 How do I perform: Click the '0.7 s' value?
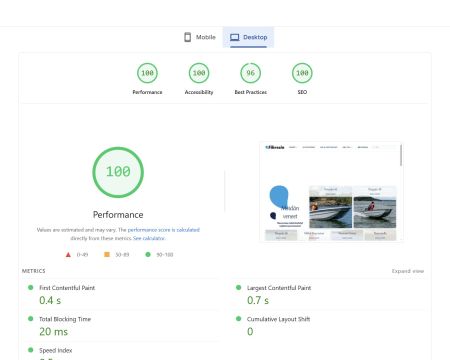point(258,300)
